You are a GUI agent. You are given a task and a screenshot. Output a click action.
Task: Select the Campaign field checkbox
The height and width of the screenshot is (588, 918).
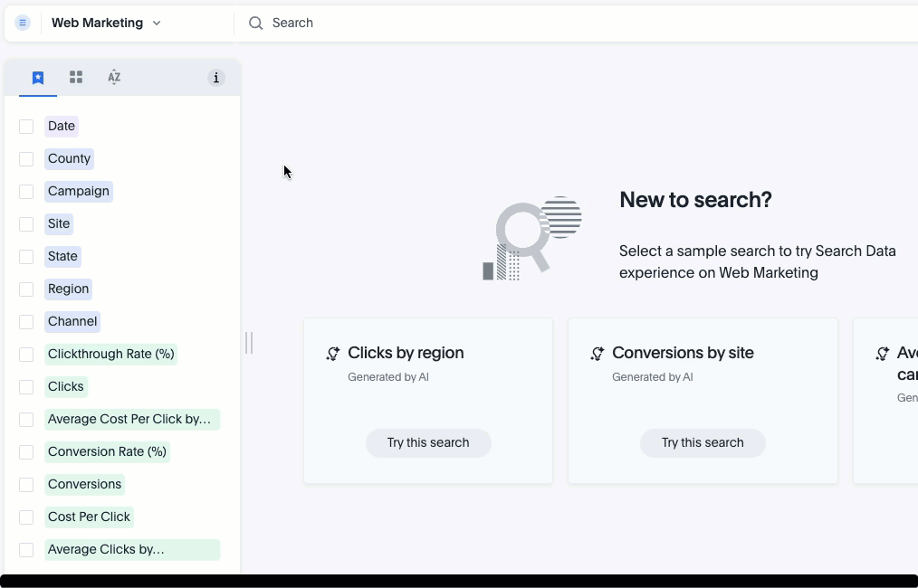pyautogui.click(x=26, y=191)
